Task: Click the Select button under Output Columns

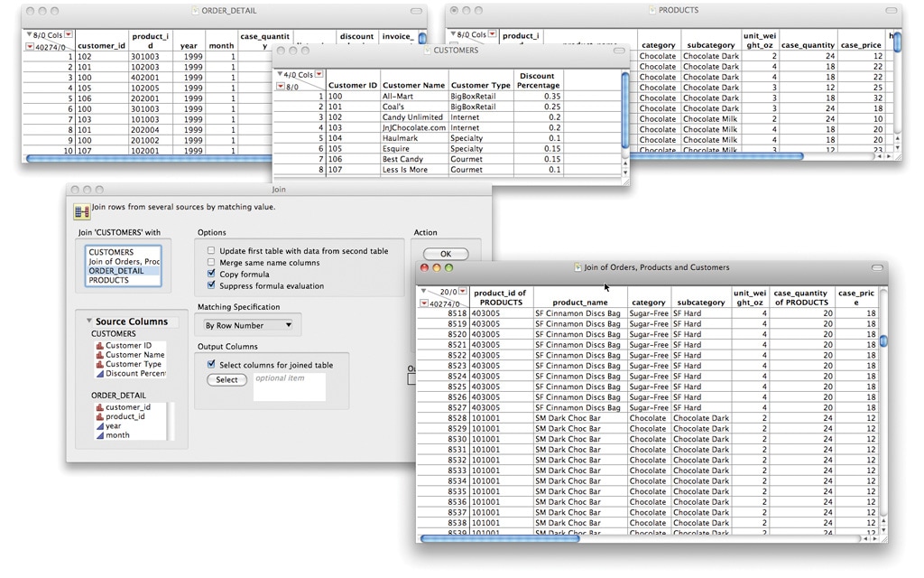Action: point(226,380)
